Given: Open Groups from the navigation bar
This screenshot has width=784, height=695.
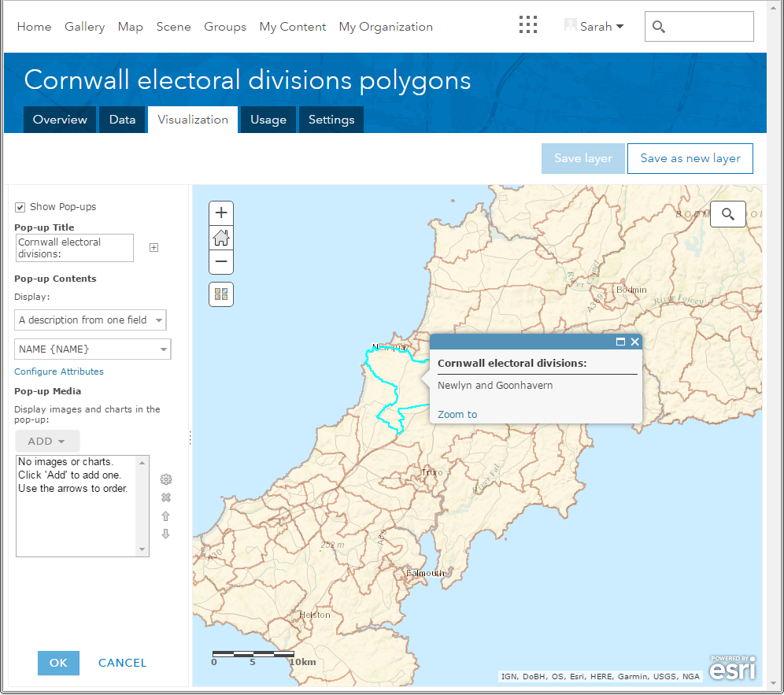Looking at the screenshot, I should pyautogui.click(x=225, y=27).
